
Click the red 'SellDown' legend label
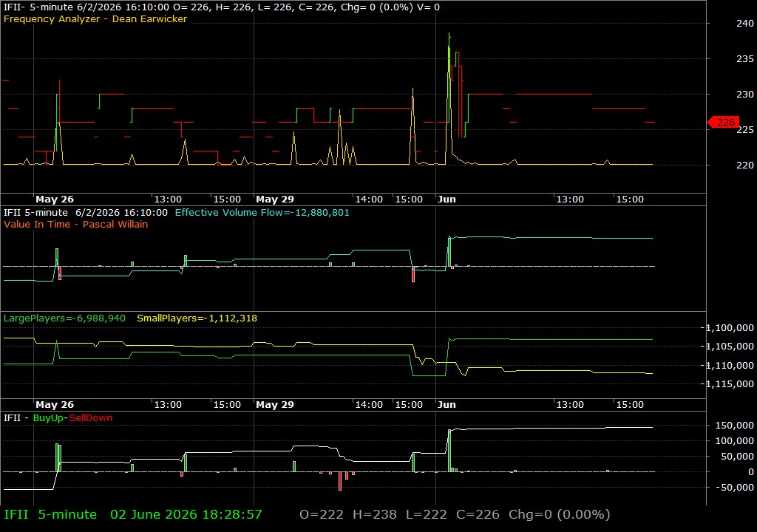91,418
